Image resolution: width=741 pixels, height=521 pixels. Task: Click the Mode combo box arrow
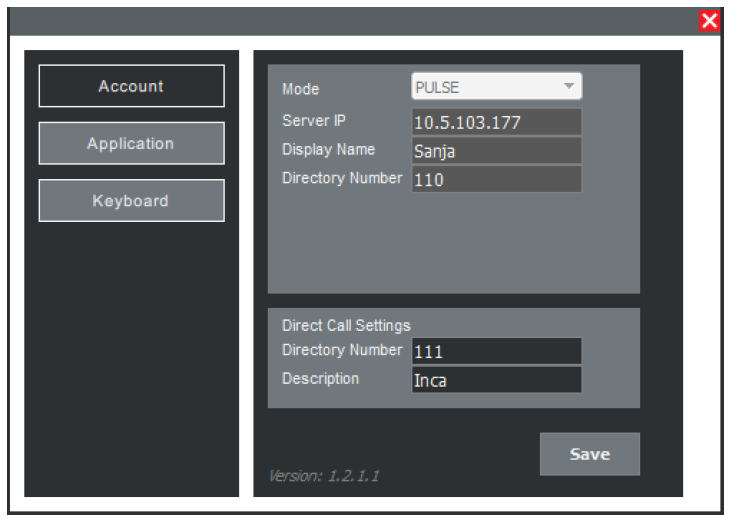(x=569, y=87)
